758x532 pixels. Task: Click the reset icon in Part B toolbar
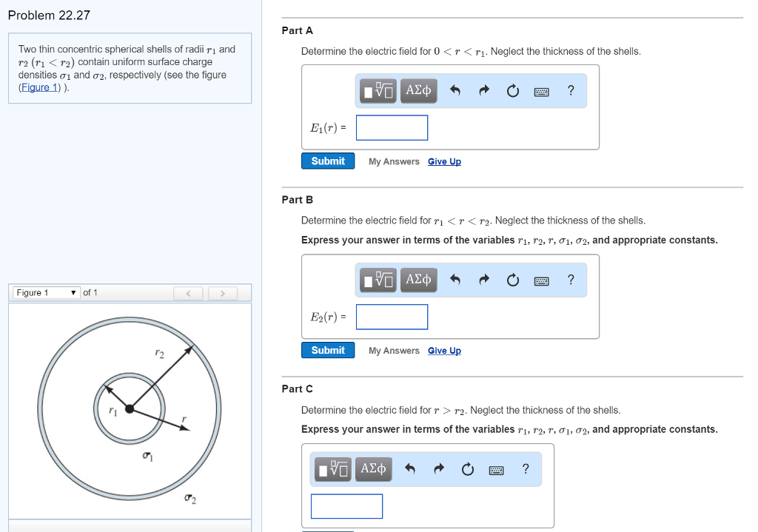513,280
